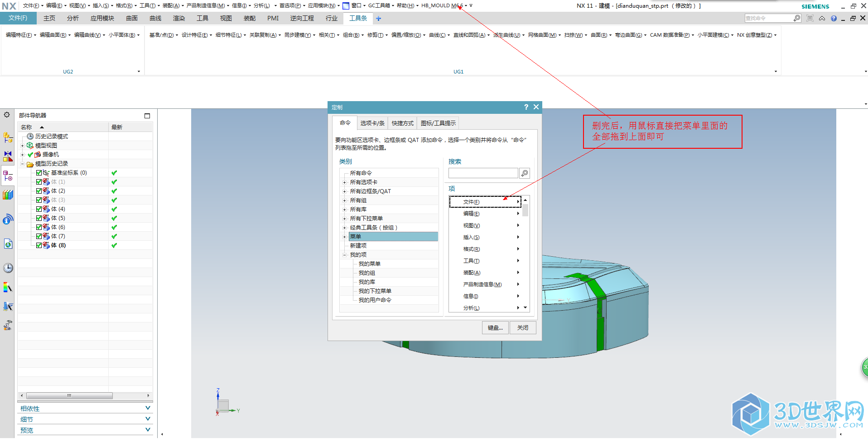
Task: Click the 搜索 input field in 定制
Action: click(483, 173)
